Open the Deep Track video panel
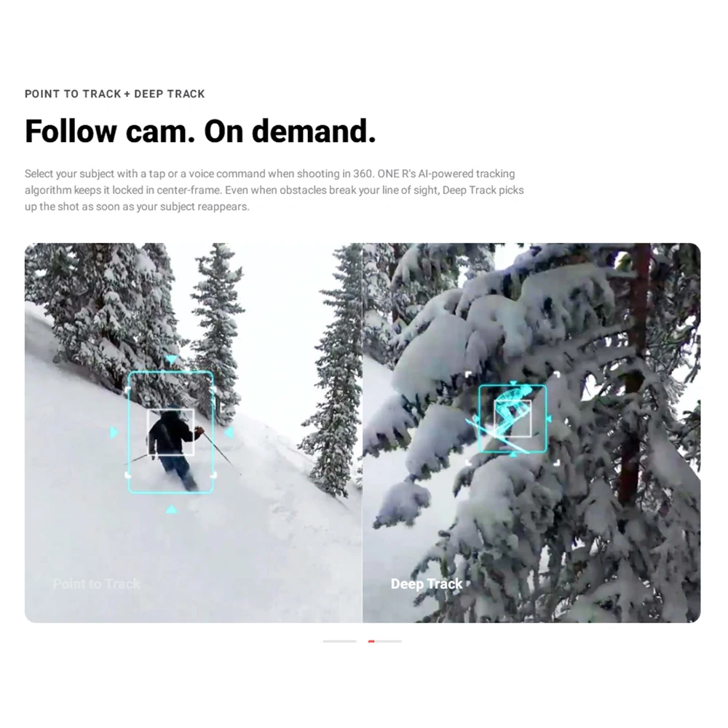 531,432
